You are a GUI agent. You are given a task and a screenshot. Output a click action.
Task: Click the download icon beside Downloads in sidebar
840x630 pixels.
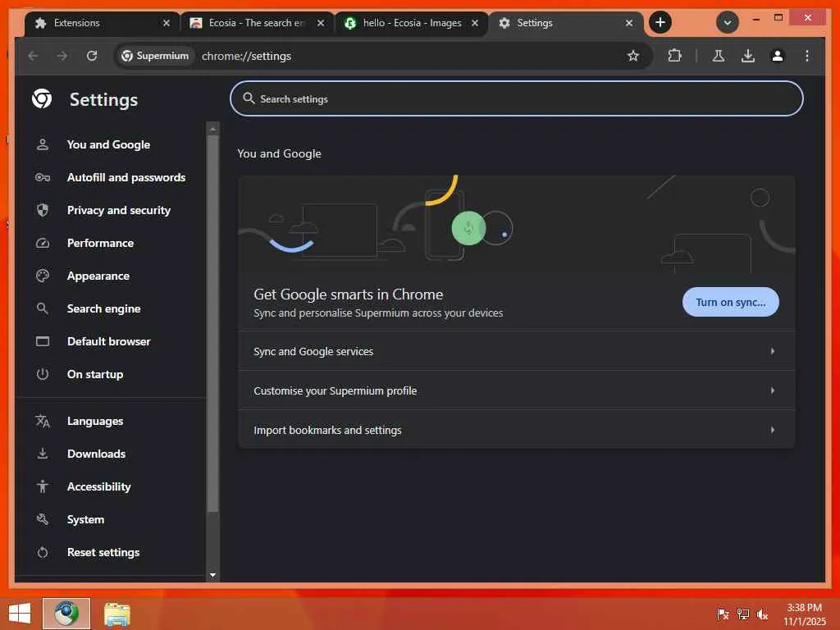click(43, 454)
